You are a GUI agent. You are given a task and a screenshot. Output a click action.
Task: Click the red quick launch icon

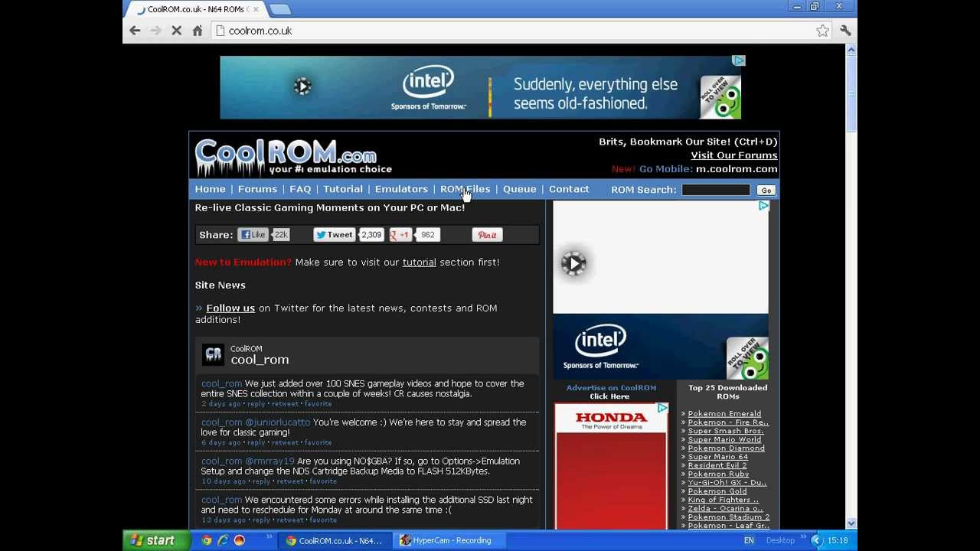(239, 540)
